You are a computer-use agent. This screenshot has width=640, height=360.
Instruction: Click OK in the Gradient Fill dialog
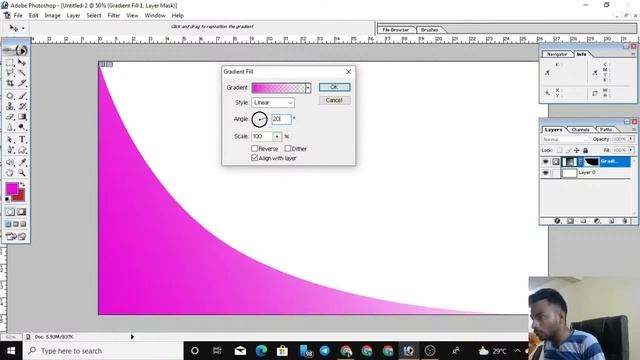334,87
